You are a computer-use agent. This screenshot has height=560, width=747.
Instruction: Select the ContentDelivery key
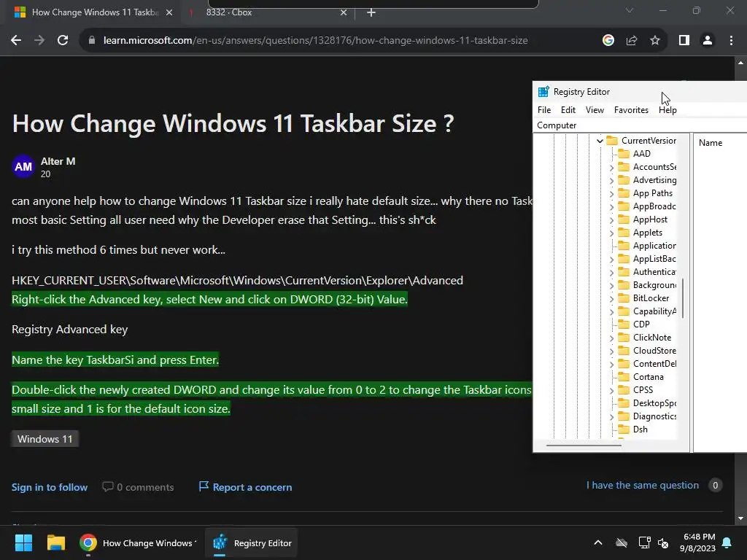tap(654, 364)
